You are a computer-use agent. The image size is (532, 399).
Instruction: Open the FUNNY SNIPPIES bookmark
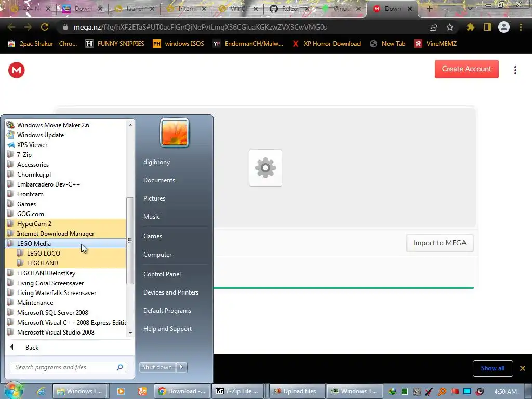coord(115,44)
